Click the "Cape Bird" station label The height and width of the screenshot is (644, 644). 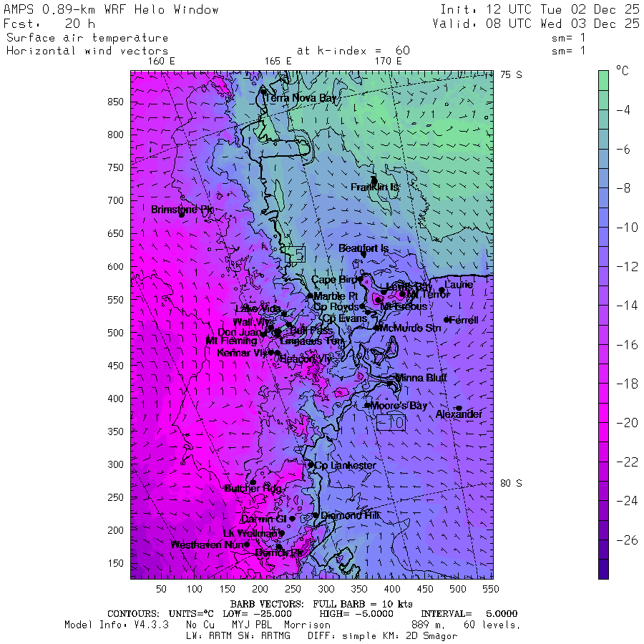coord(334,280)
